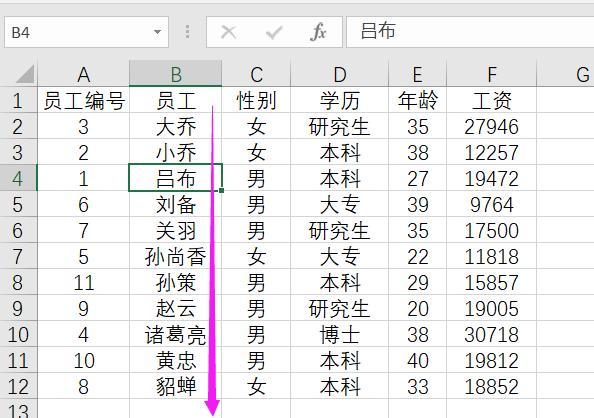Select row 1 header

18,100
